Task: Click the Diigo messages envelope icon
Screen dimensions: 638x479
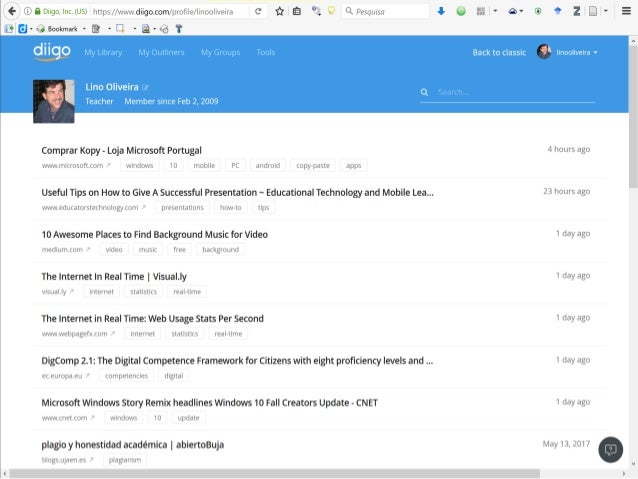Action: tap(164, 29)
